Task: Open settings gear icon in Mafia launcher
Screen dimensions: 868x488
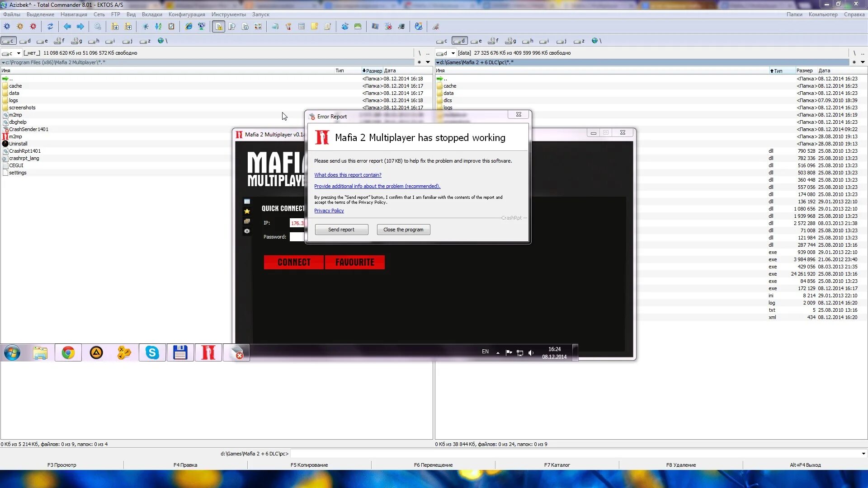Action: point(247,231)
